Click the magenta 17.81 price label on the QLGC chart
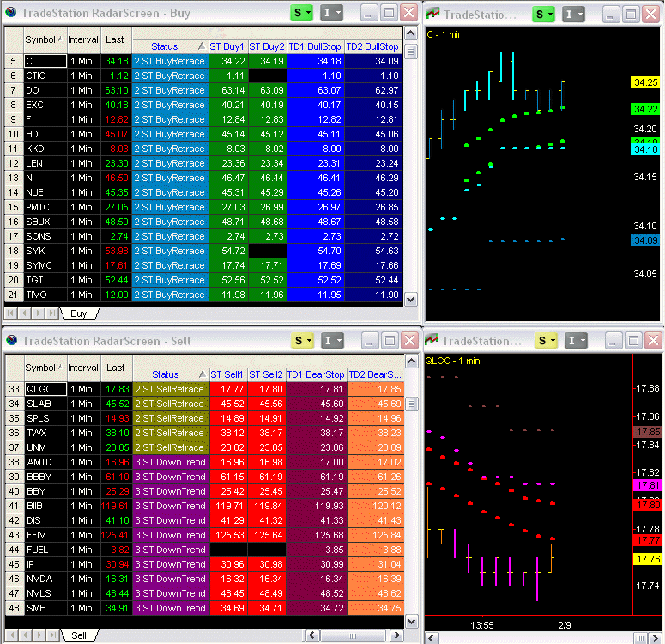This screenshot has width=665, height=644. tap(648, 485)
